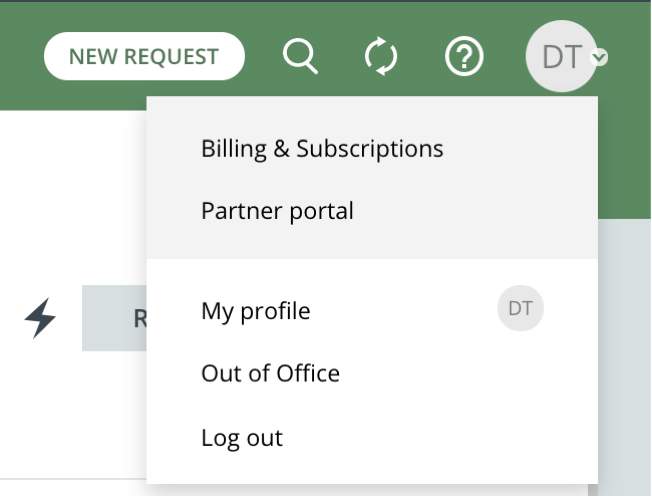The width and height of the screenshot is (652, 496).
Task: Click the DT user avatar in header
Action: pyautogui.click(x=561, y=57)
